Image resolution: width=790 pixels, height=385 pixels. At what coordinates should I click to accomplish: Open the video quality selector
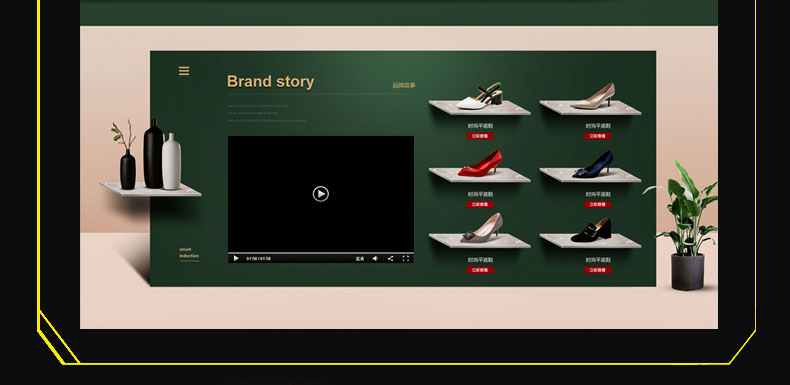pos(360,259)
